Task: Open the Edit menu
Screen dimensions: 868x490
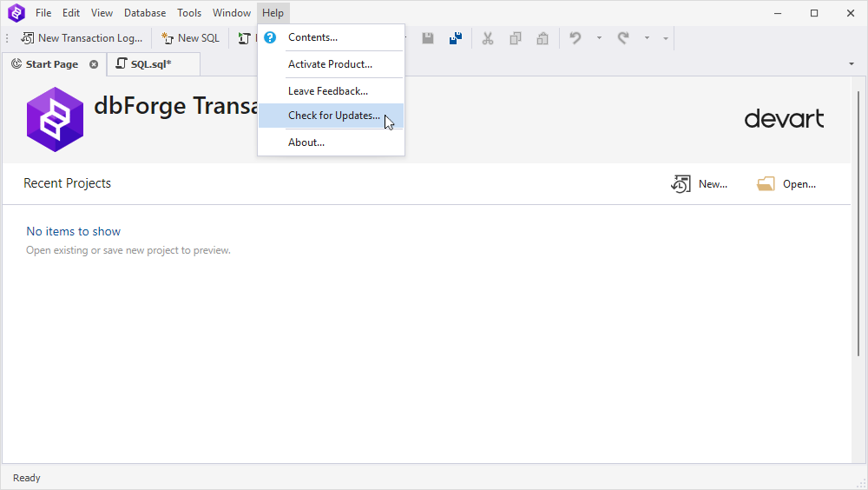Action: coord(71,13)
